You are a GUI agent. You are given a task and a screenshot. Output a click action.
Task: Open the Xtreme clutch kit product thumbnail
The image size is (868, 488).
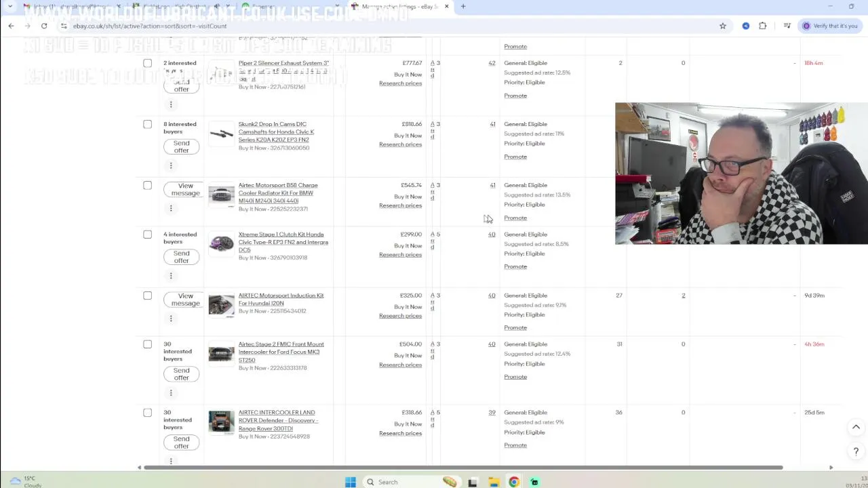tap(221, 244)
